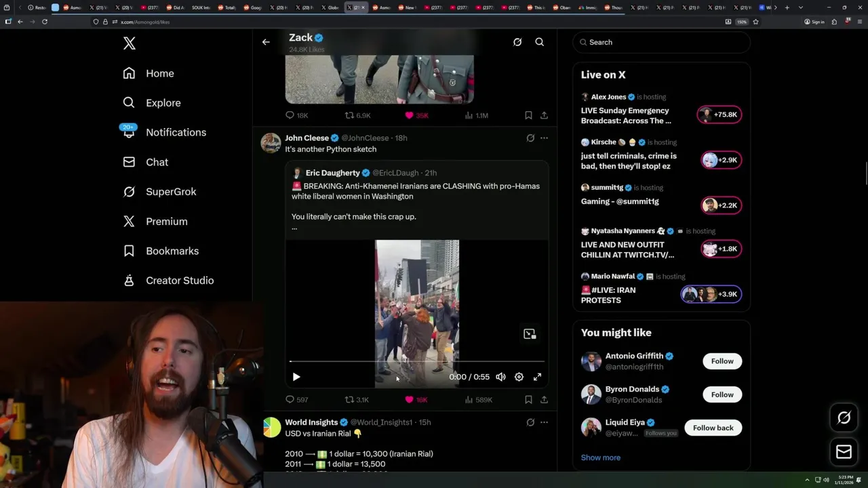This screenshot has width=868, height=488.
Task: Open a new browser tab
Action: (x=787, y=7)
